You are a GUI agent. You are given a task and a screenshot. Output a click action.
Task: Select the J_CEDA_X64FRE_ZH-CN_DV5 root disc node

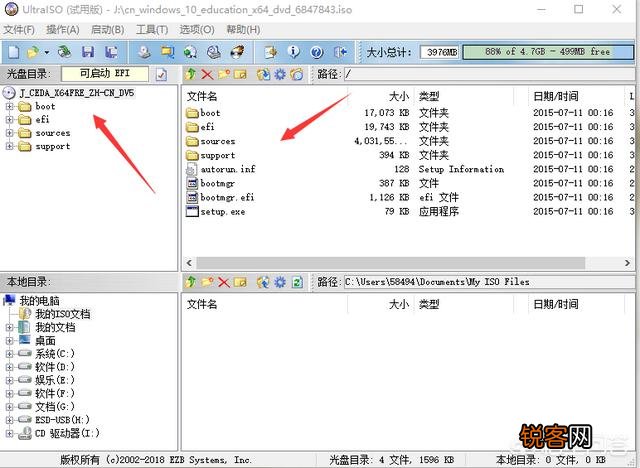point(77,93)
